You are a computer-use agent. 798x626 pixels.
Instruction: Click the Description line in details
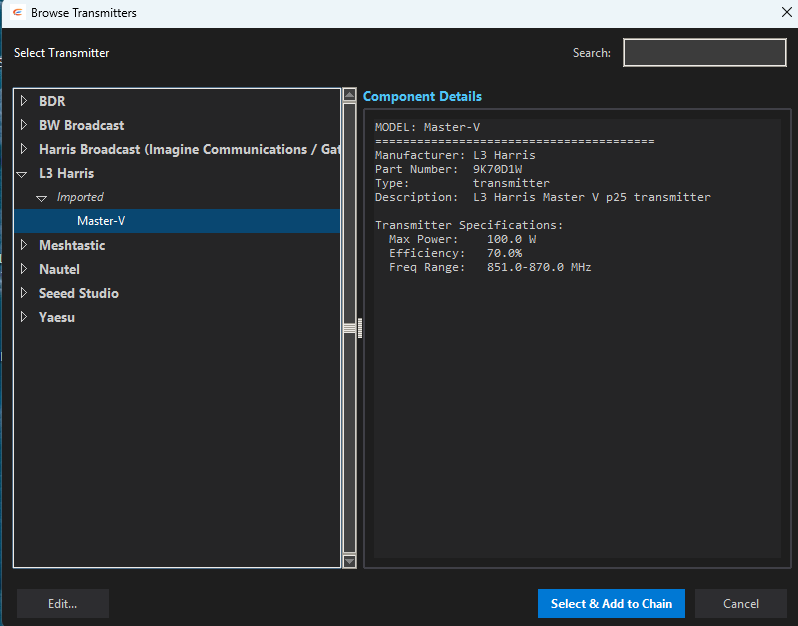click(x=543, y=197)
